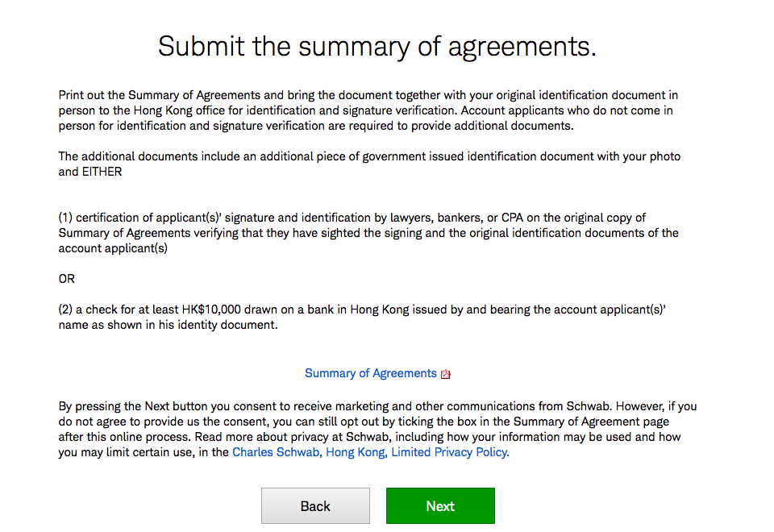Click option (2) check paragraph

(362, 317)
